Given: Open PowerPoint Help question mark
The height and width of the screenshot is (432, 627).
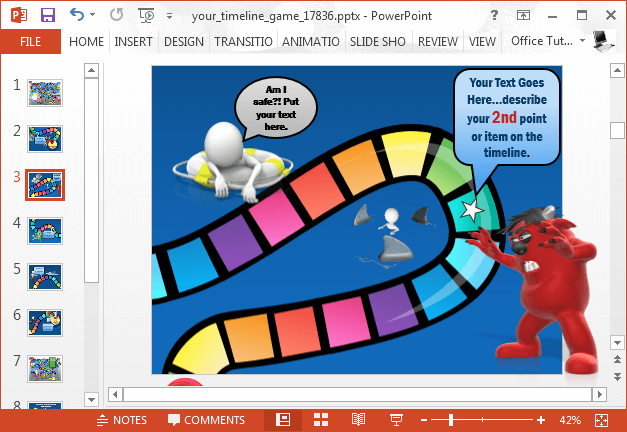Looking at the screenshot, I should [494, 16].
